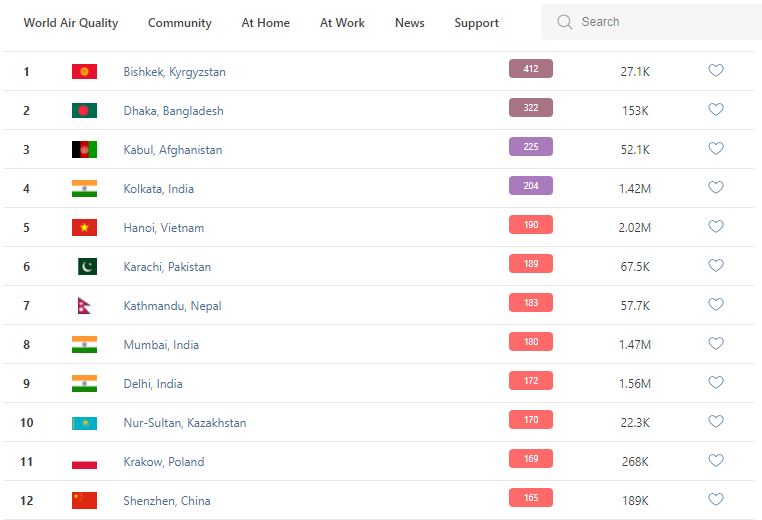This screenshot has width=762, height=520.
Task: Click the China flag beside Shenzhen
Action: [84, 501]
